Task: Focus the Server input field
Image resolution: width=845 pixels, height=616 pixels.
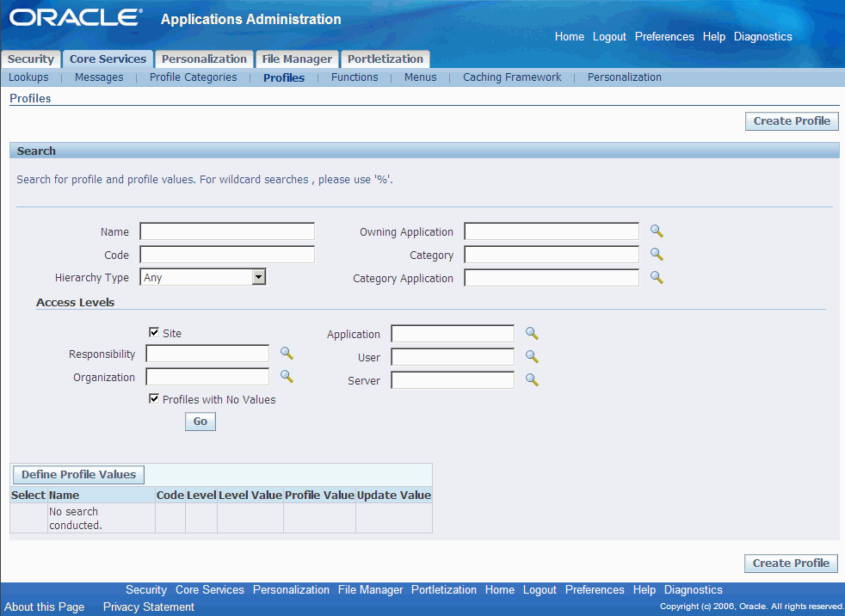Action: [x=453, y=380]
